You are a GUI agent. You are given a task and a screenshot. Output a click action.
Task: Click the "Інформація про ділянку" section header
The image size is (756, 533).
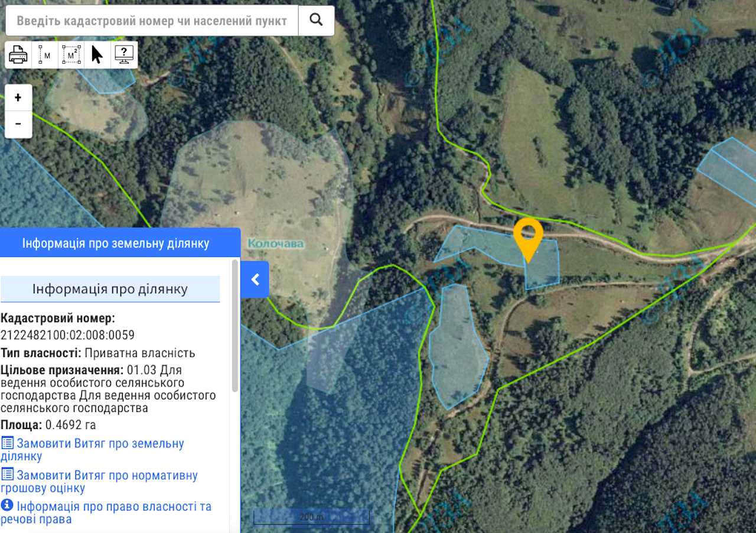110,289
